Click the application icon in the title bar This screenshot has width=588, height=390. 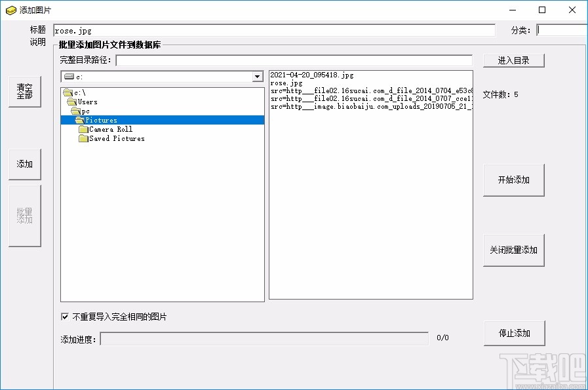coord(10,10)
